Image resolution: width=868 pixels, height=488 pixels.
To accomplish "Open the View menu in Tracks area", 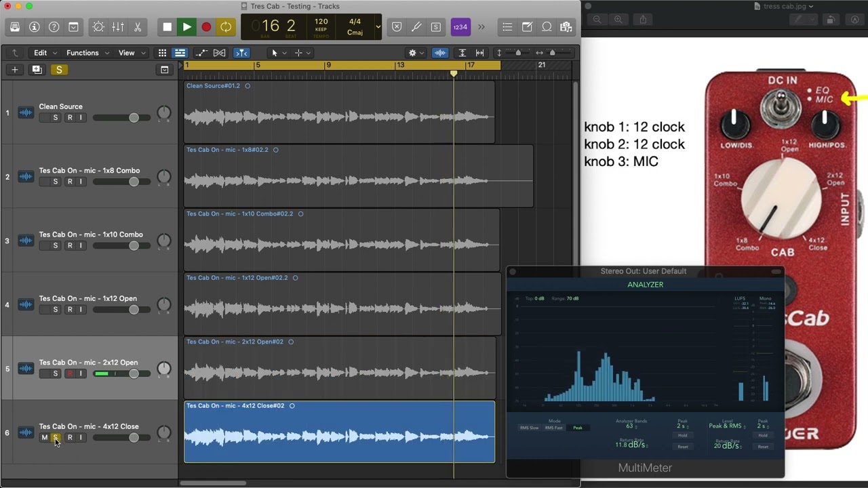I will (x=132, y=53).
